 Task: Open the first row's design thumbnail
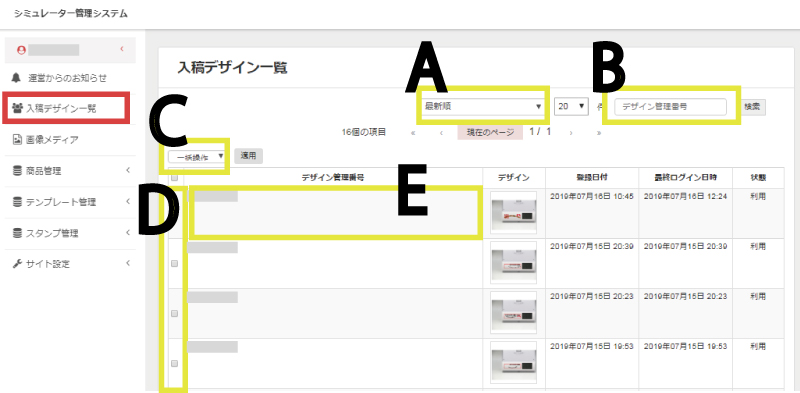pos(513,213)
